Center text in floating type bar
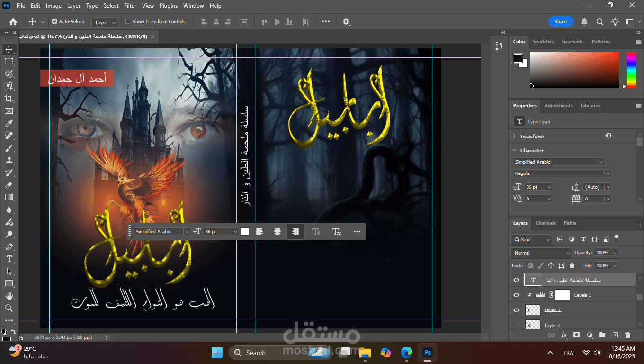The height and width of the screenshot is (364, 644). click(x=277, y=231)
